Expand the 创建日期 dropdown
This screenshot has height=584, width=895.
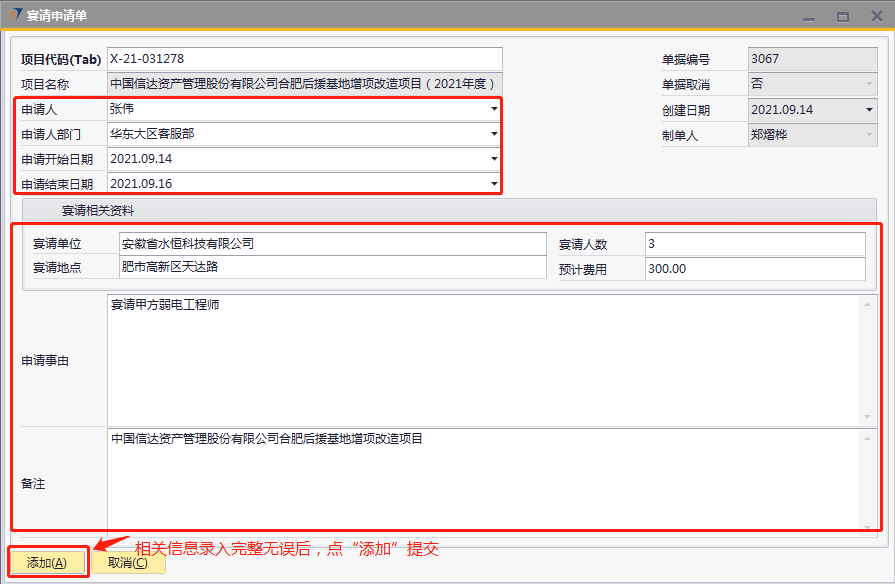867,109
